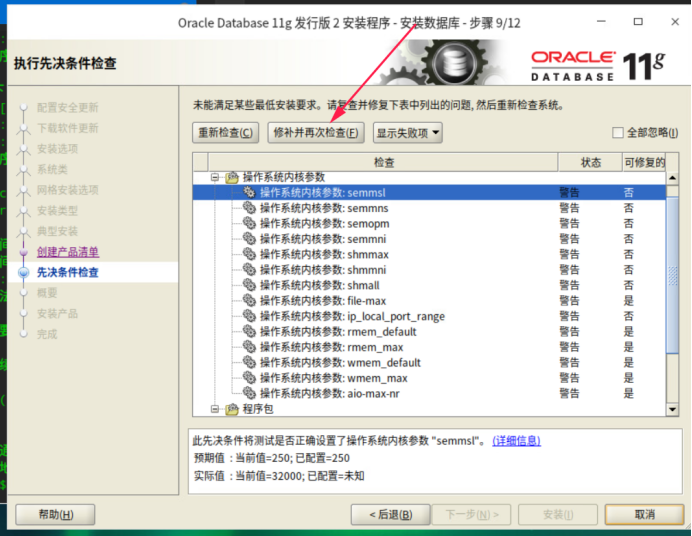692x536 pixels.
Task: Select row 操作系统内核参数: wmem_default
Action: click(429, 362)
